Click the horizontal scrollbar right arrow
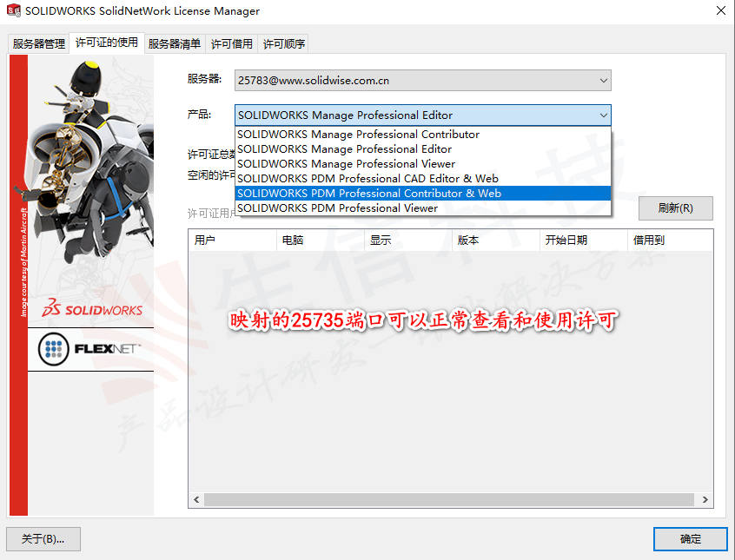Viewport: 735px width, 560px height. tap(705, 499)
